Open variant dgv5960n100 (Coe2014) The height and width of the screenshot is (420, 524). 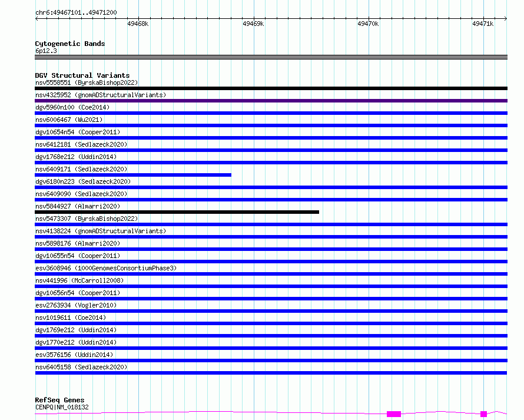coord(72,107)
